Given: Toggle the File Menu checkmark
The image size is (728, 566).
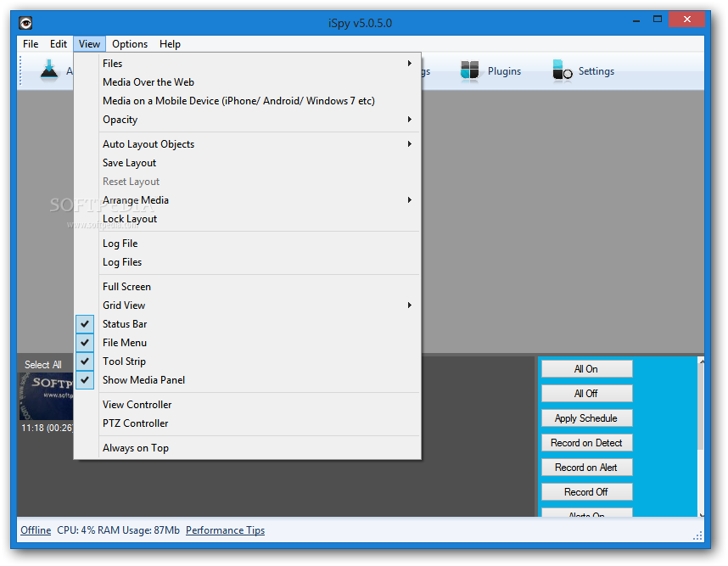Looking at the screenshot, I should coord(85,343).
